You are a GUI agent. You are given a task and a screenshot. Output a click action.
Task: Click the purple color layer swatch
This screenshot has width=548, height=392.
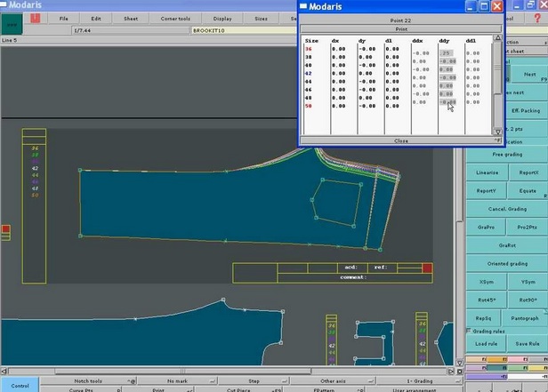point(476,368)
